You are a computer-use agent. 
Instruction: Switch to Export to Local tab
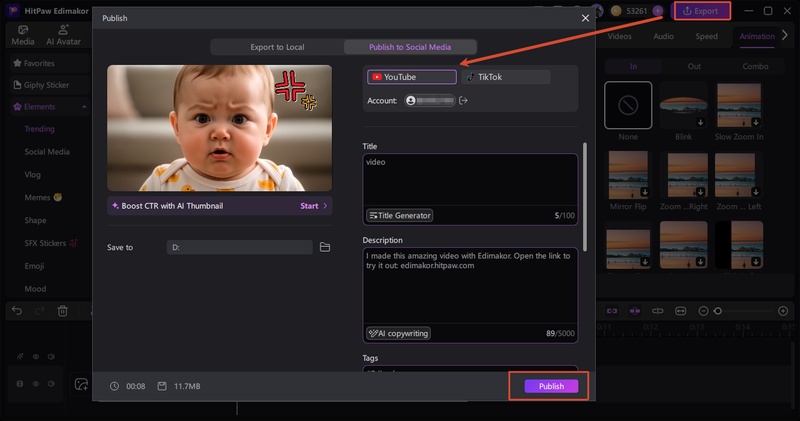click(x=277, y=47)
